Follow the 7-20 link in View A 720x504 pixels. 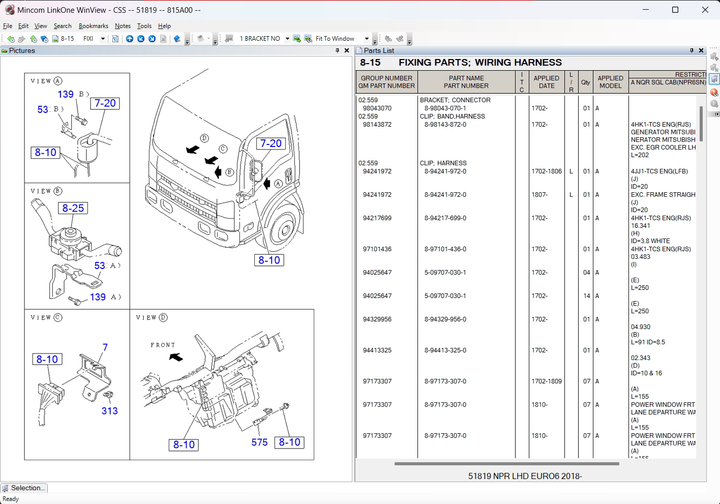(105, 103)
